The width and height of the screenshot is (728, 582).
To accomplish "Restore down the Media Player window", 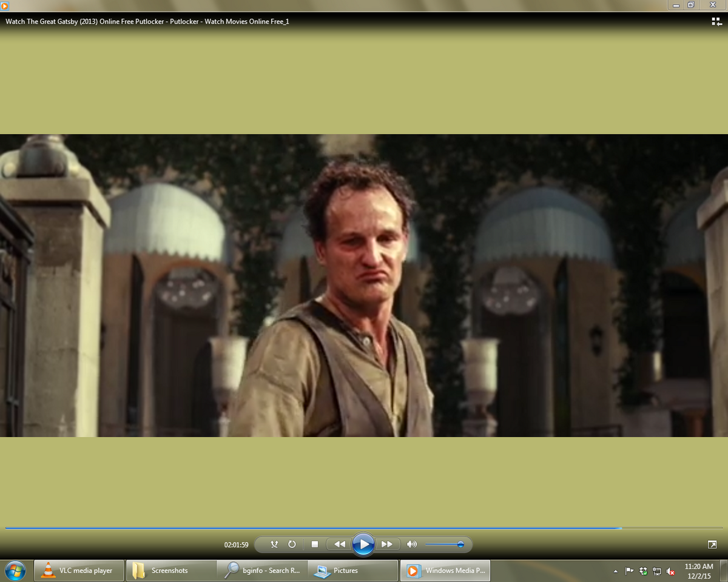I will 691,5.
